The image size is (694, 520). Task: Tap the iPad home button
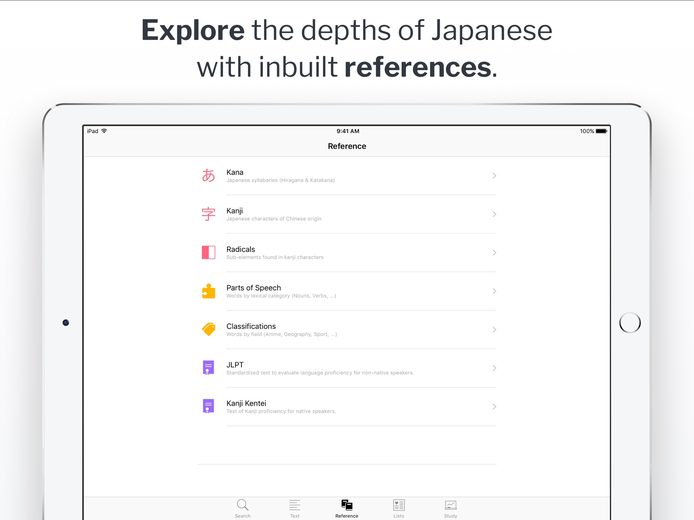pyautogui.click(x=630, y=323)
